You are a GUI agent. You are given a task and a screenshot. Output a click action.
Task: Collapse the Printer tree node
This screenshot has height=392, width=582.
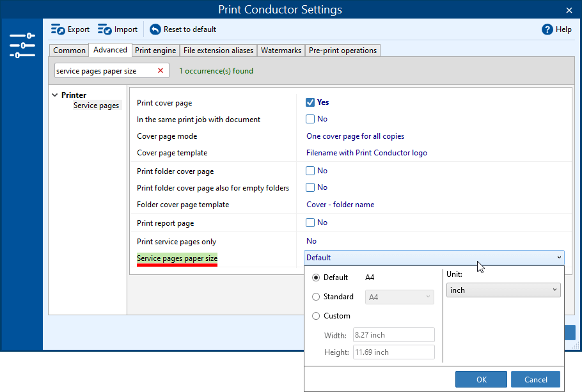55,95
